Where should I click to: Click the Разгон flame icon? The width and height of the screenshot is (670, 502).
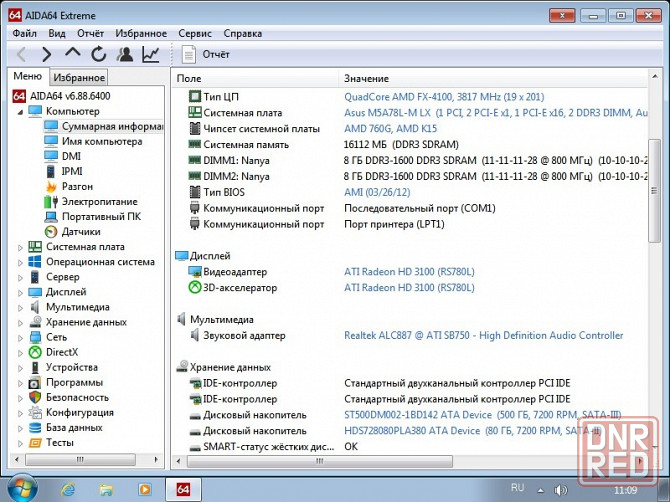pos(51,187)
